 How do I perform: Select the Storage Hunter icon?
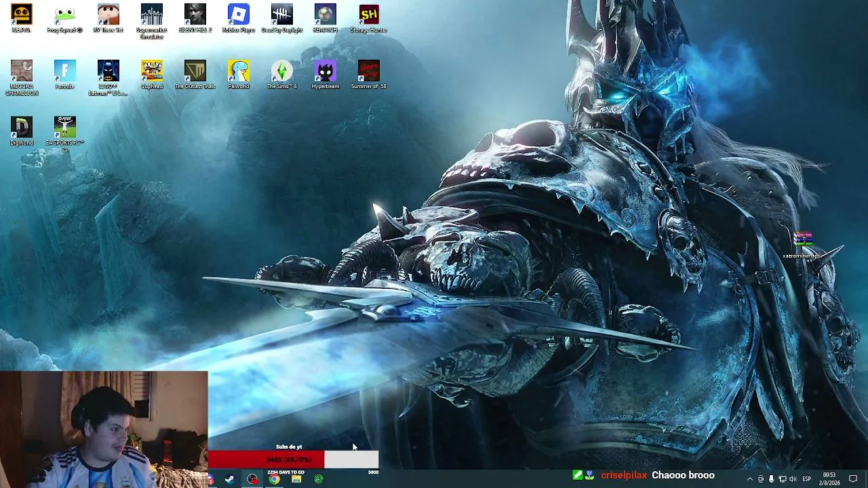(369, 18)
